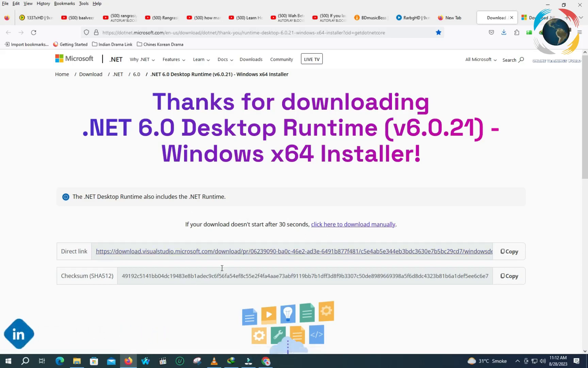Expand the Learn dropdown
588x368 pixels.
click(201, 59)
